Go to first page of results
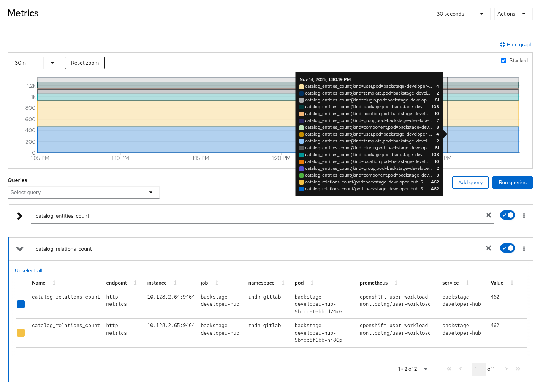Viewport: 538px width, 392px height. [449, 369]
